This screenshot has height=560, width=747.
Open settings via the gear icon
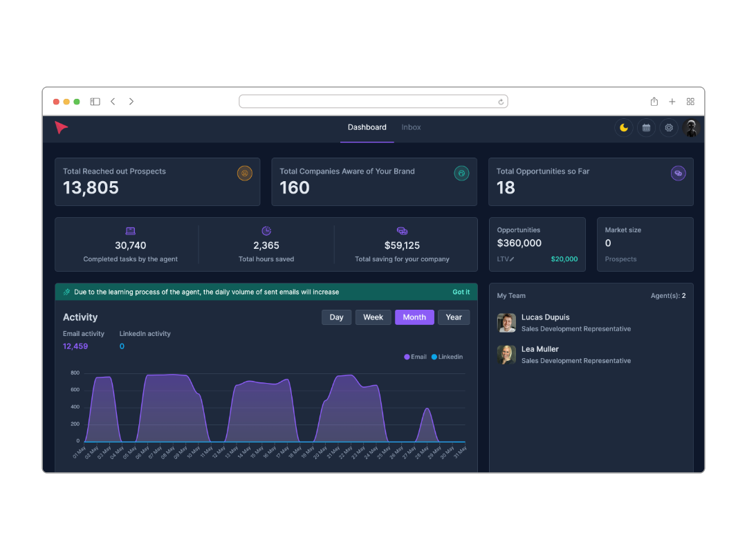669,128
